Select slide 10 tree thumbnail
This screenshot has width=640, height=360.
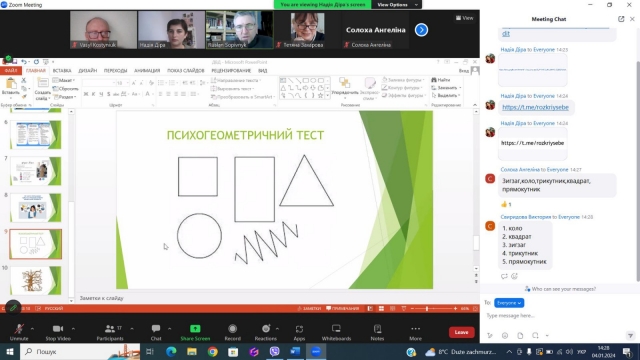[36, 280]
